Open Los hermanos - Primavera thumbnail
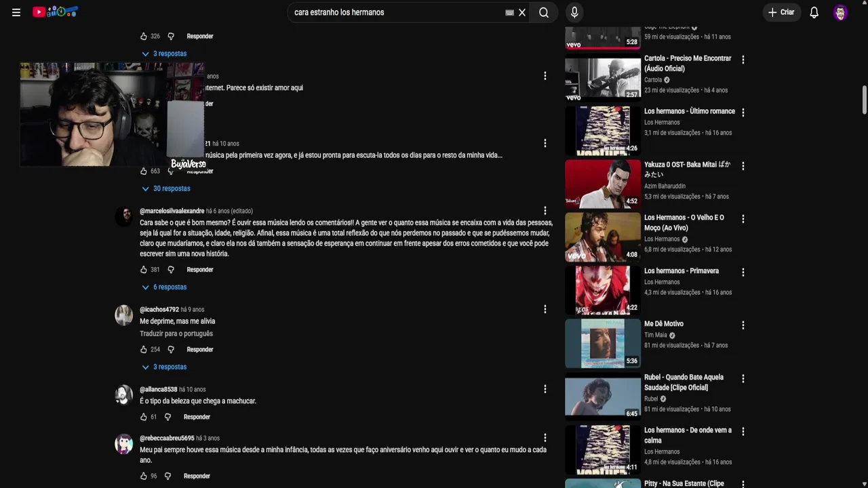Image resolution: width=868 pixels, height=488 pixels. point(603,290)
